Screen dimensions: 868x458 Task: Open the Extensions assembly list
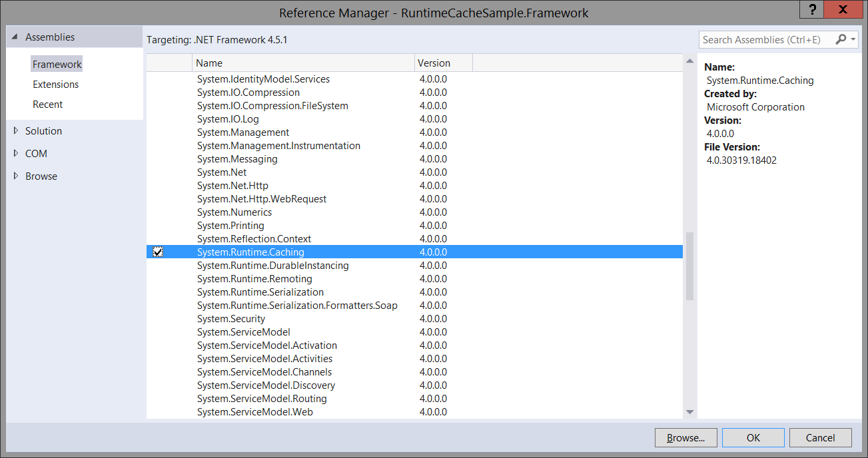(x=55, y=84)
